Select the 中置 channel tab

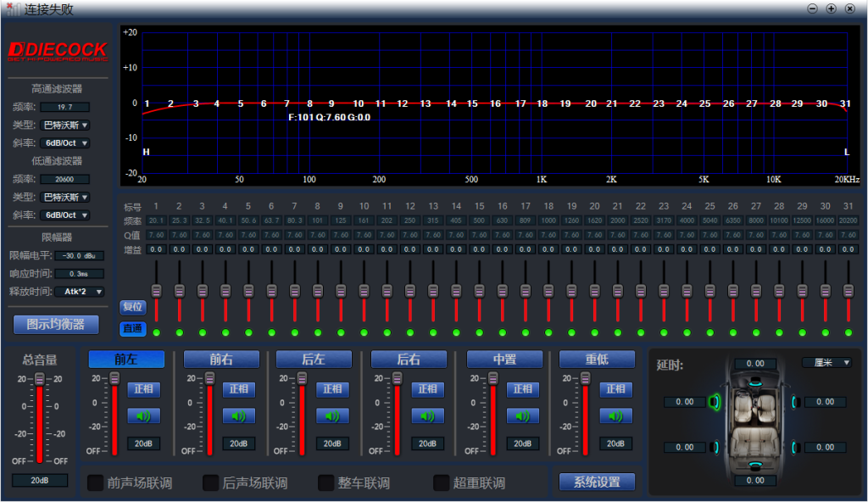coord(504,359)
